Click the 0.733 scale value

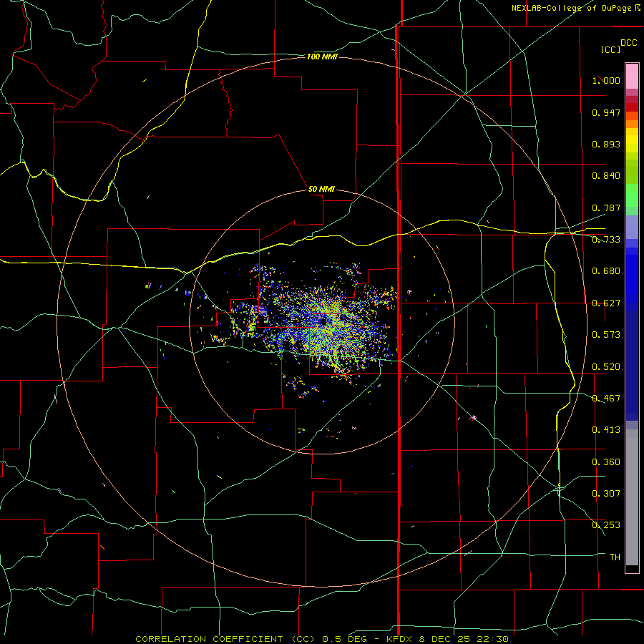(606, 240)
